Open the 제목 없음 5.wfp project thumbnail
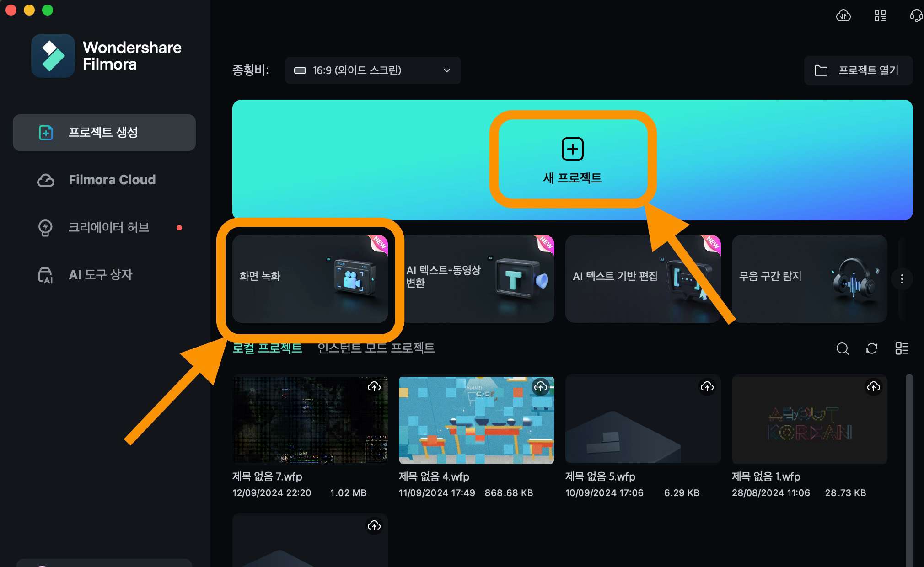Screen dimensions: 924x567 click(x=643, y=420)
